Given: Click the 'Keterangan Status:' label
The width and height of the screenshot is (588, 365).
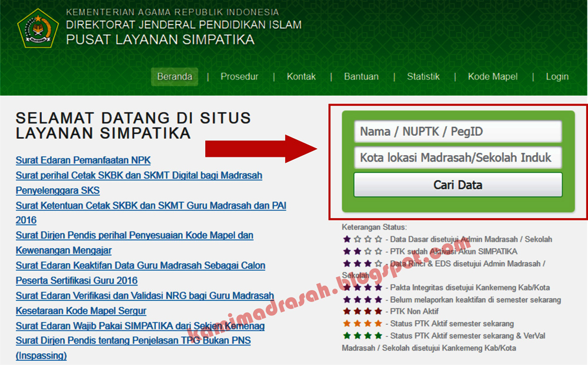Looking at the screenshot, I should pos(374,227).
